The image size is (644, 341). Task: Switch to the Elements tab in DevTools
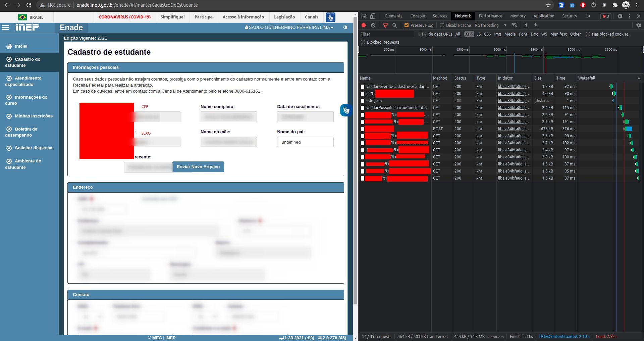point(394,16)
